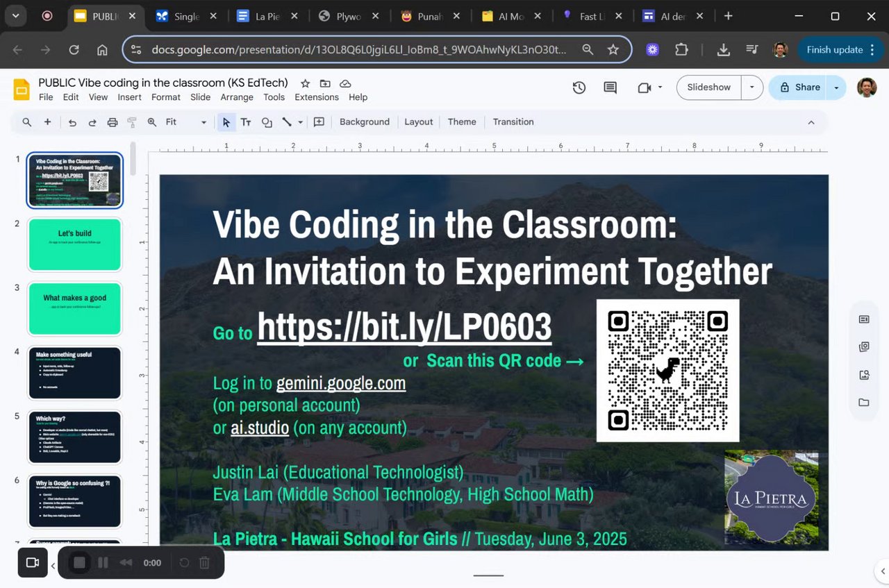This screenshot has height=588, width=889.
Task: Toggle the camera button at bottom left
Action: click(x=33, y=562)
